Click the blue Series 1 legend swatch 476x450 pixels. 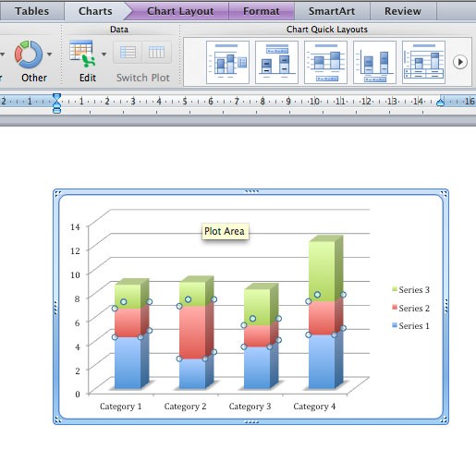coord(395,325)
